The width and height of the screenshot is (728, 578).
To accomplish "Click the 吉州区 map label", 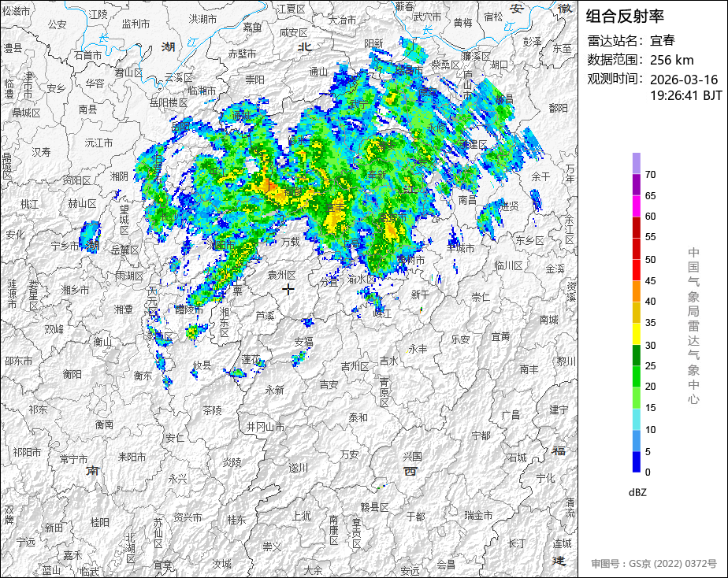I will click(355, 367).
